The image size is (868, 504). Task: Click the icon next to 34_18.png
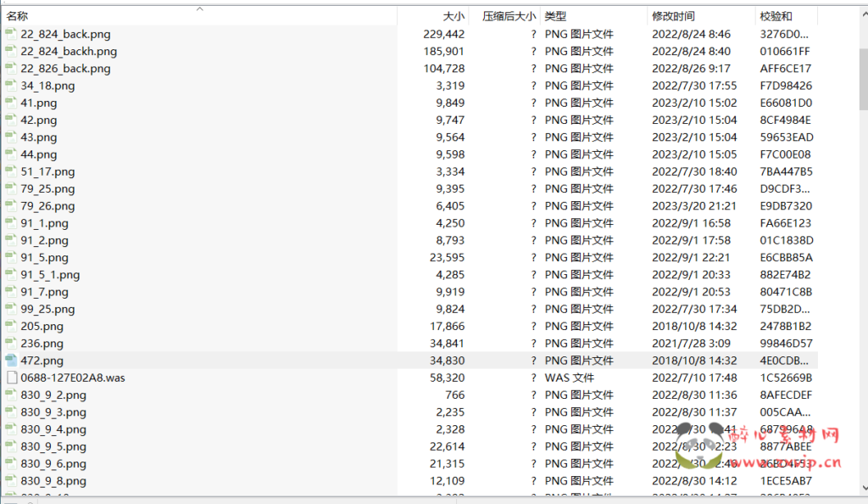point(11,86)
